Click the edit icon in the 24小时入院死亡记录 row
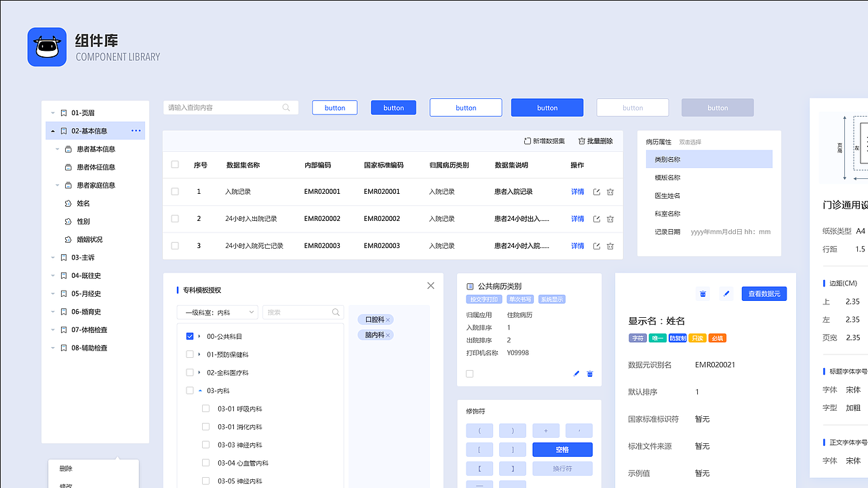 click(x=597, y=246)
